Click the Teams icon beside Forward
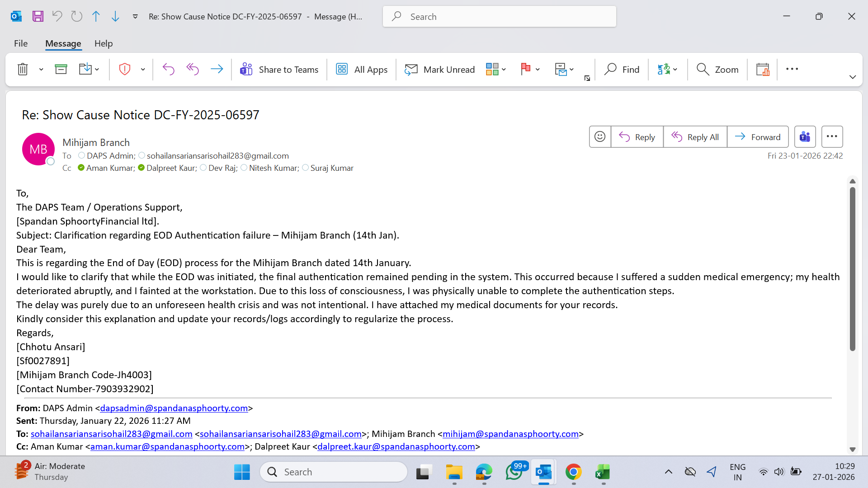This screenshot has height=488, width=868. click(805, 136)
